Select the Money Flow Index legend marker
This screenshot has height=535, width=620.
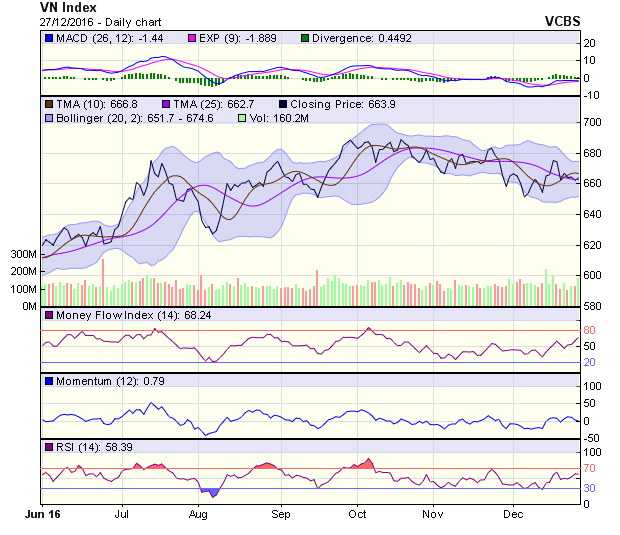click(x=49, y=316)
